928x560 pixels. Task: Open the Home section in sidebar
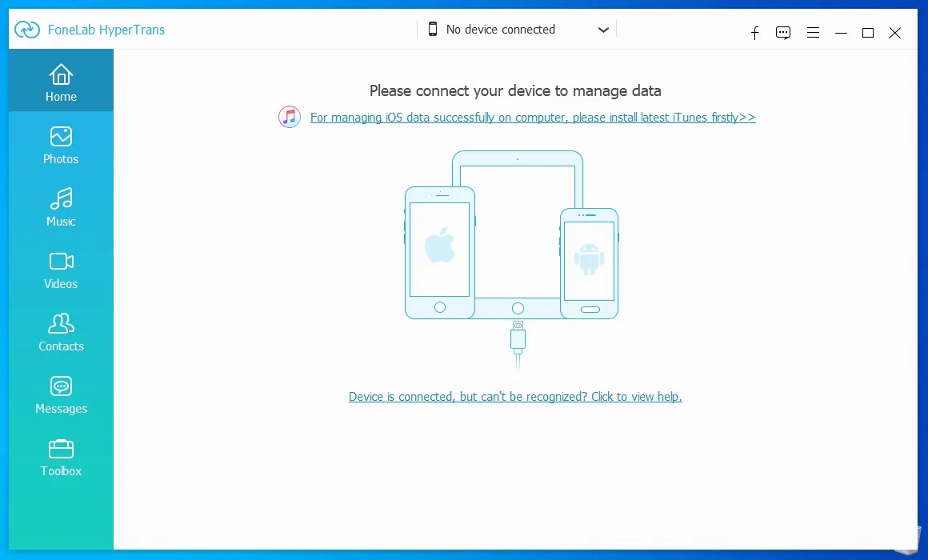pyautogui.click(x=61, y=81)
